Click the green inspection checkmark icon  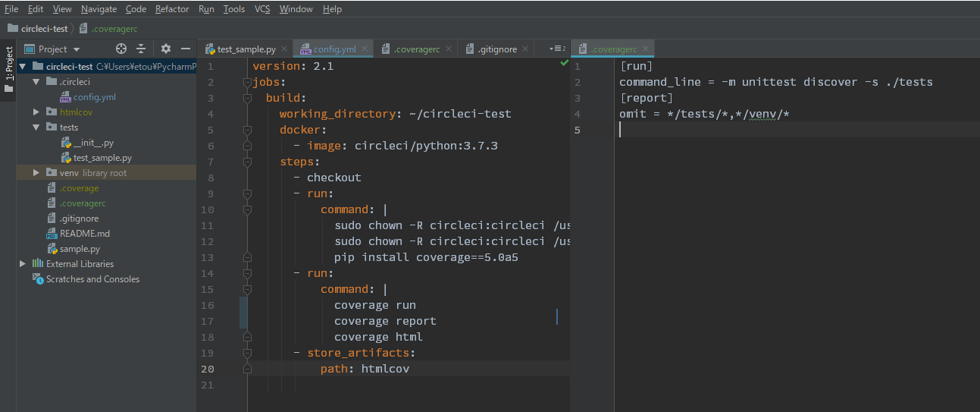coord(564,64)
